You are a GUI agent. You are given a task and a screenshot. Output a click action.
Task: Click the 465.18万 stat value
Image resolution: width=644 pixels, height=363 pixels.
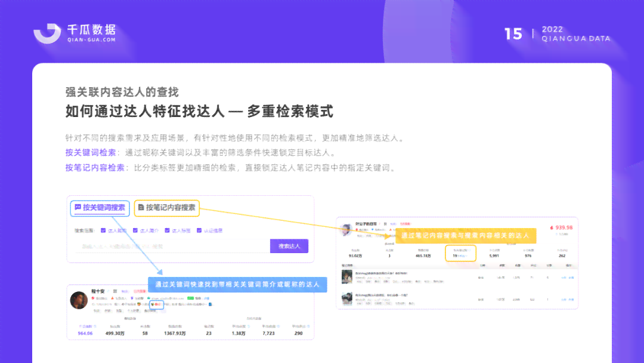click(x=423, y=256)
